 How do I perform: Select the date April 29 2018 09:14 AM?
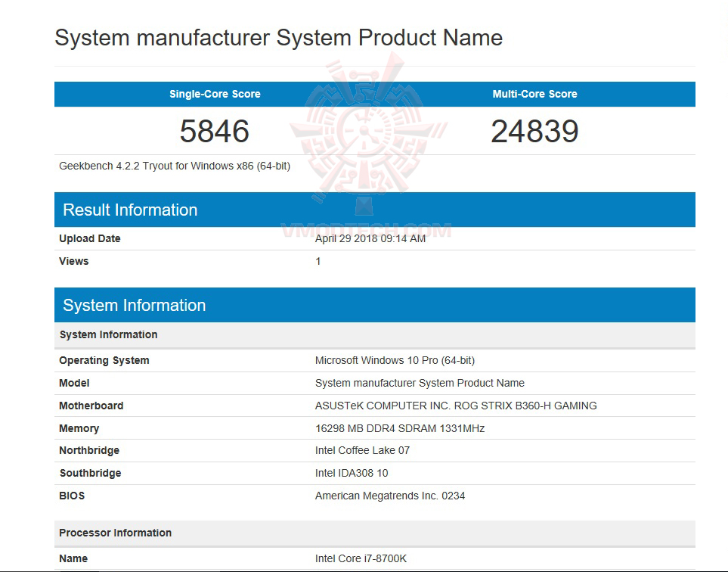coord(370,238)
